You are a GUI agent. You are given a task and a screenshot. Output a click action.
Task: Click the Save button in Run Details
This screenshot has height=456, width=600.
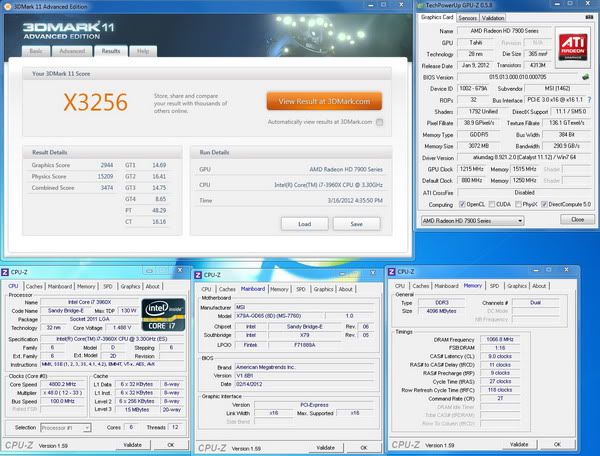357,224
